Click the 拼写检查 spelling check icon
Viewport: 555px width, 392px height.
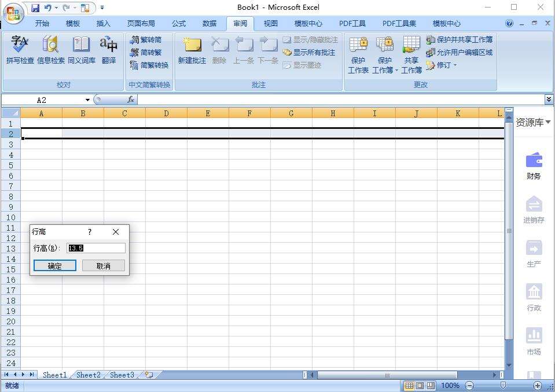(x=20, y=49)
